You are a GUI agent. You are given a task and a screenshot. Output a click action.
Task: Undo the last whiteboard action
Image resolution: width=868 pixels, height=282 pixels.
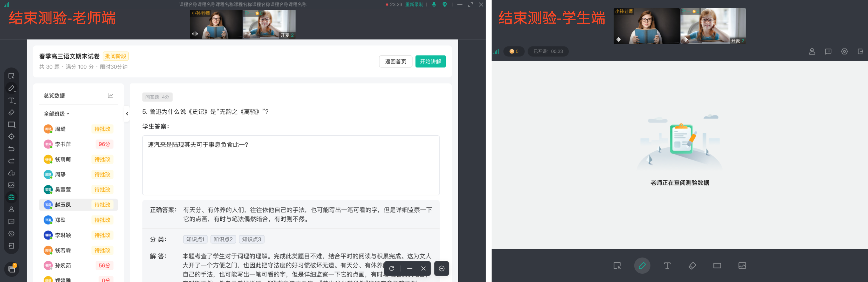[11, 149]
